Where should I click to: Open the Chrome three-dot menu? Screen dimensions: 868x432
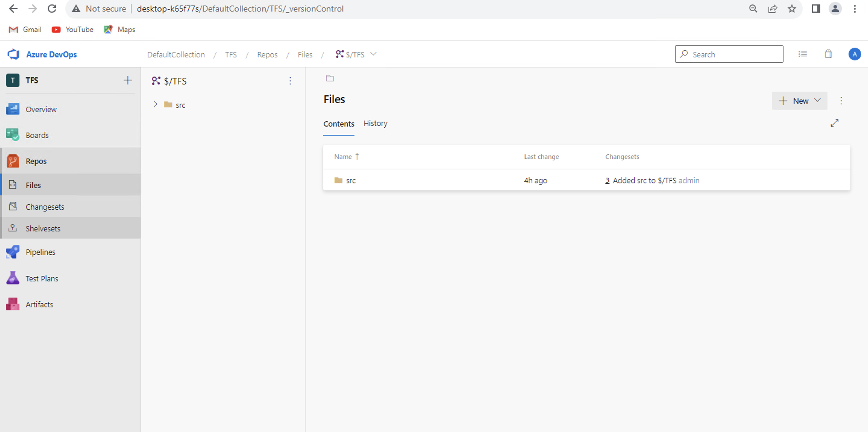855,8
